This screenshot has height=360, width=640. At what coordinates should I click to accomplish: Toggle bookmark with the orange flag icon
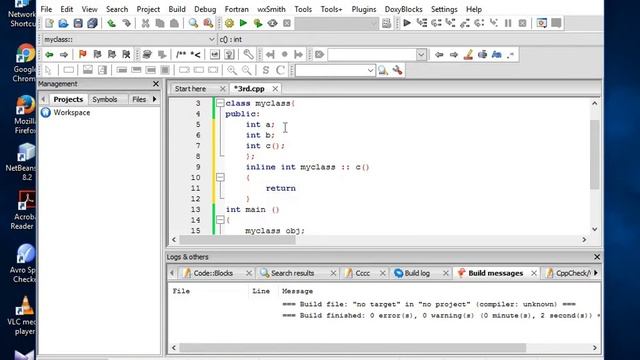82,54
